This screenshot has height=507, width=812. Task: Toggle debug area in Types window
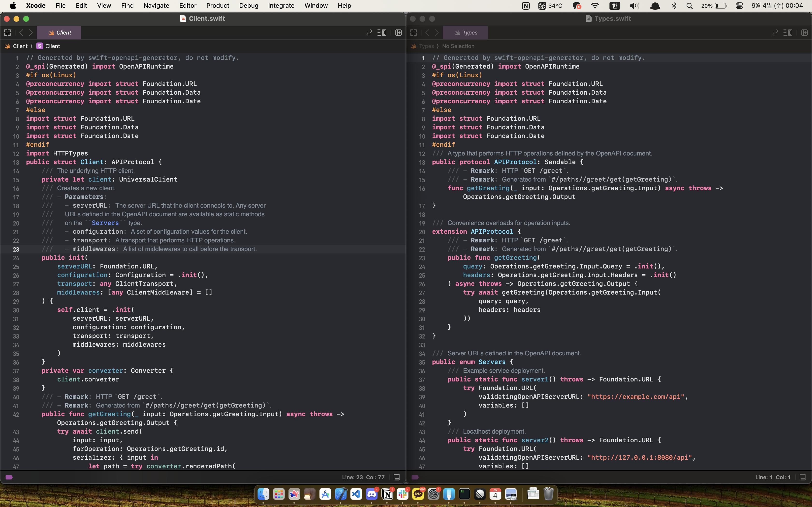coord(803,477)
